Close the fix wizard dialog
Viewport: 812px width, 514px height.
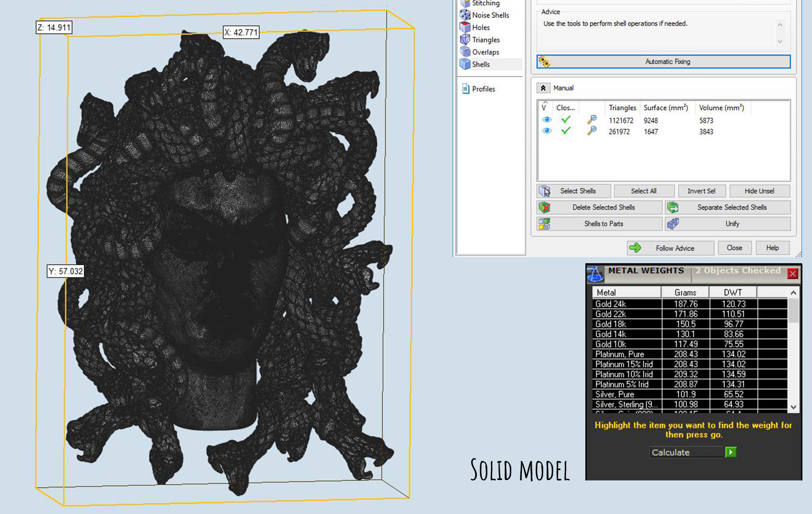click(x=734, y=248)
